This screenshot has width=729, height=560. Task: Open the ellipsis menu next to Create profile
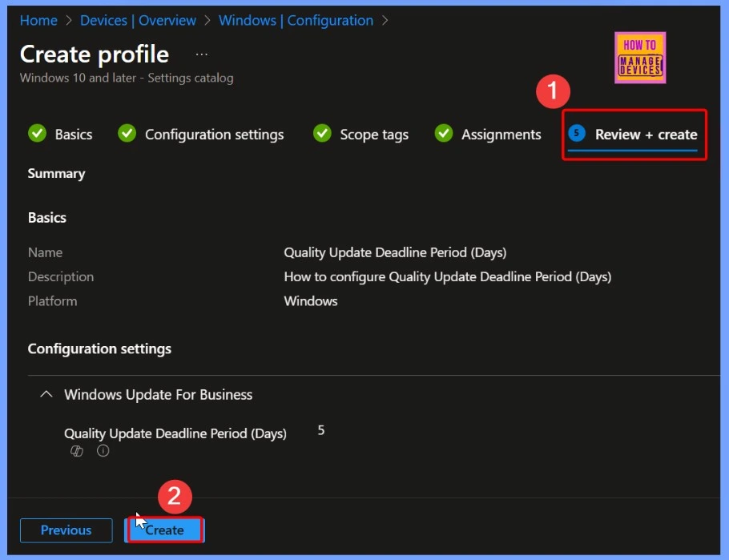tap(201, 54)
